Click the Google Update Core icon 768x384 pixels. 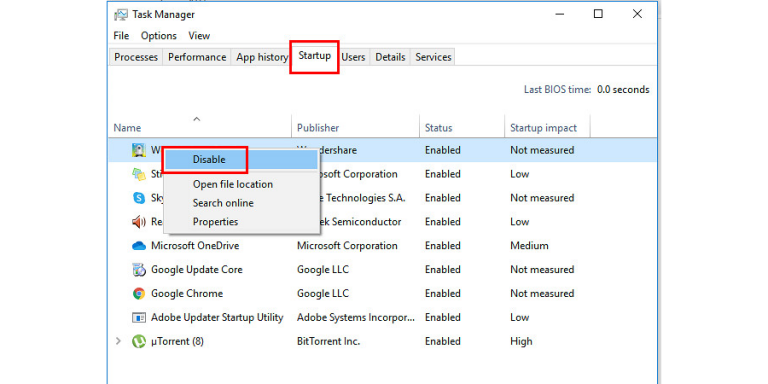(139, 269)
